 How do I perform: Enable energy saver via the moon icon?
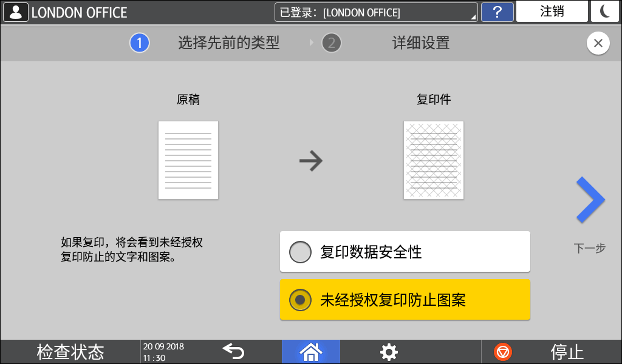pos(605,12)
